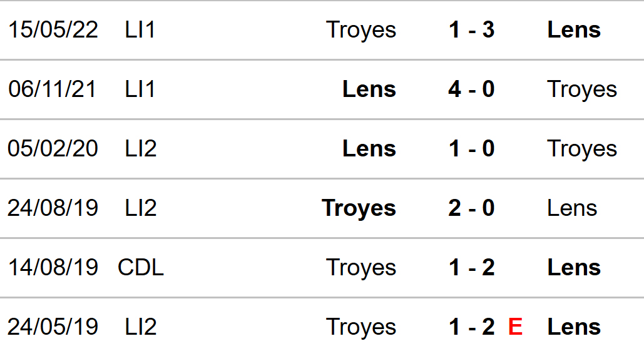
Task: Click the 1 - 2 score in CDL row
Action: click(x=471, y=268)
